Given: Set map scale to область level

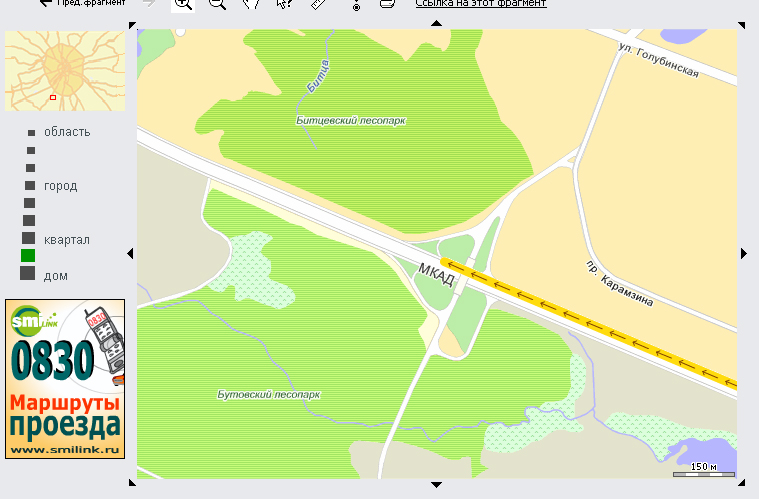Looking at the screenshot, I should pos(31,133).
